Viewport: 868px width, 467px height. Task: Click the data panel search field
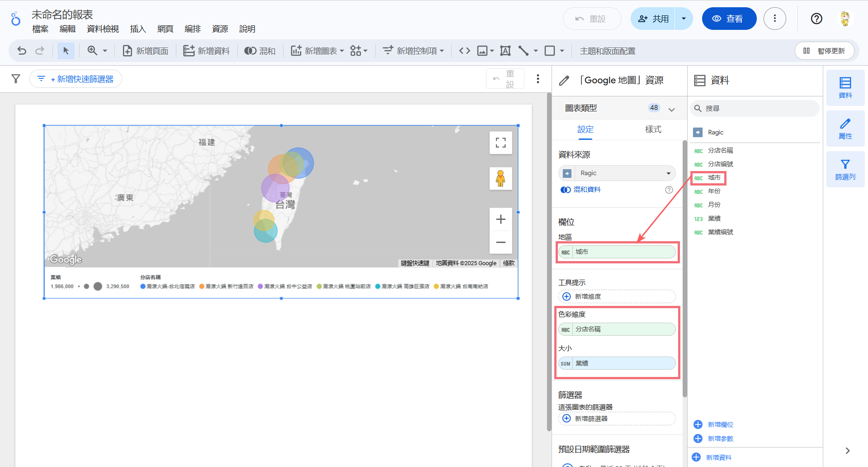pyautogui.click(x=755, y=109)
